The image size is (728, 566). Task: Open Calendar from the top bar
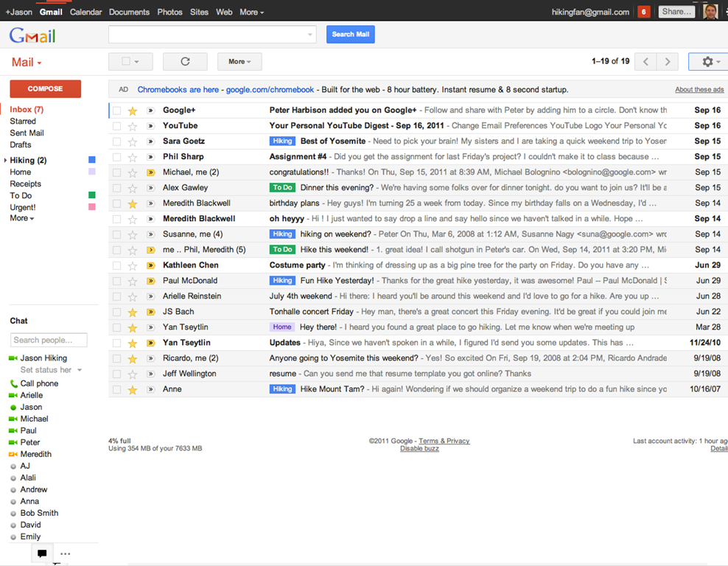[85, 12]
